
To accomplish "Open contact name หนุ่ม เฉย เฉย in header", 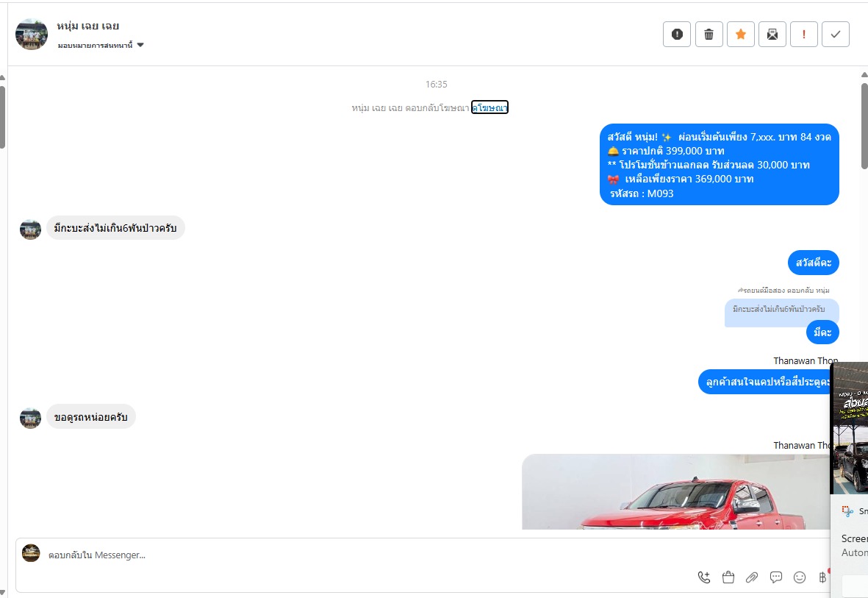I will pos(87,26).
